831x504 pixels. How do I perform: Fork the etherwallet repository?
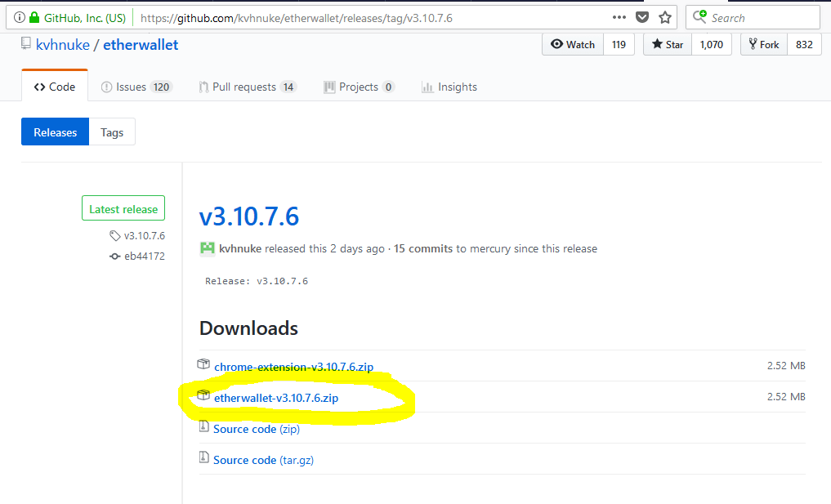click(764, 44)
